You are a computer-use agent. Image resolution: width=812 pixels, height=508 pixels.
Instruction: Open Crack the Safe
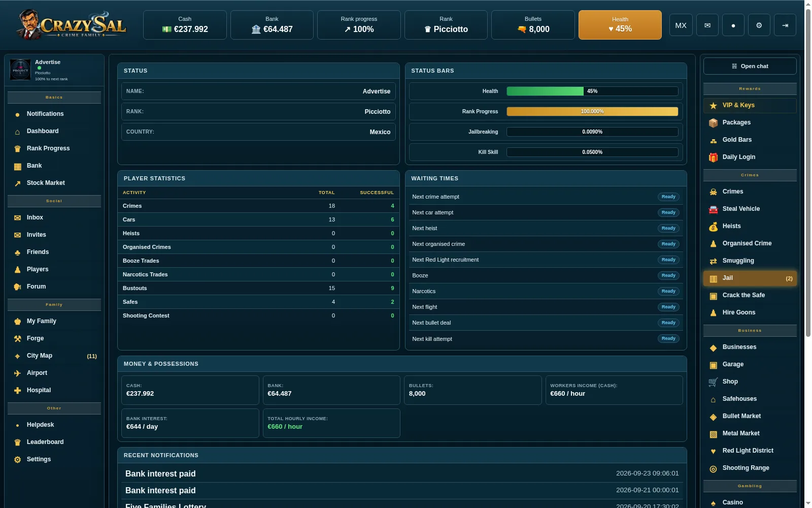tap(750, 295)
